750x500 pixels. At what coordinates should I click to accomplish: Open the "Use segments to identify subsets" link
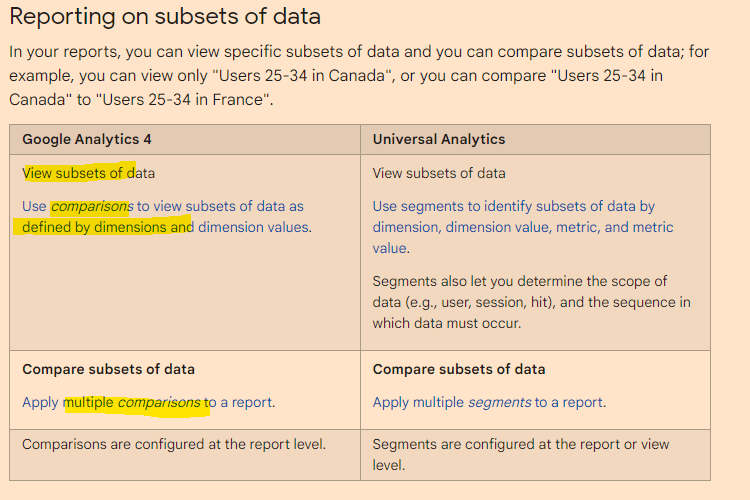(513, 206)
